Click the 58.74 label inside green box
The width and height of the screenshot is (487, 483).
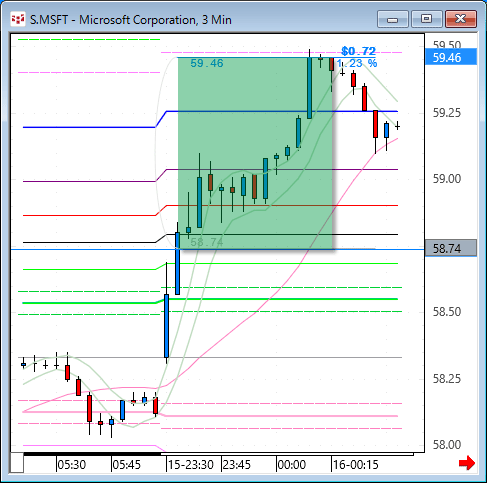[207, 242]
